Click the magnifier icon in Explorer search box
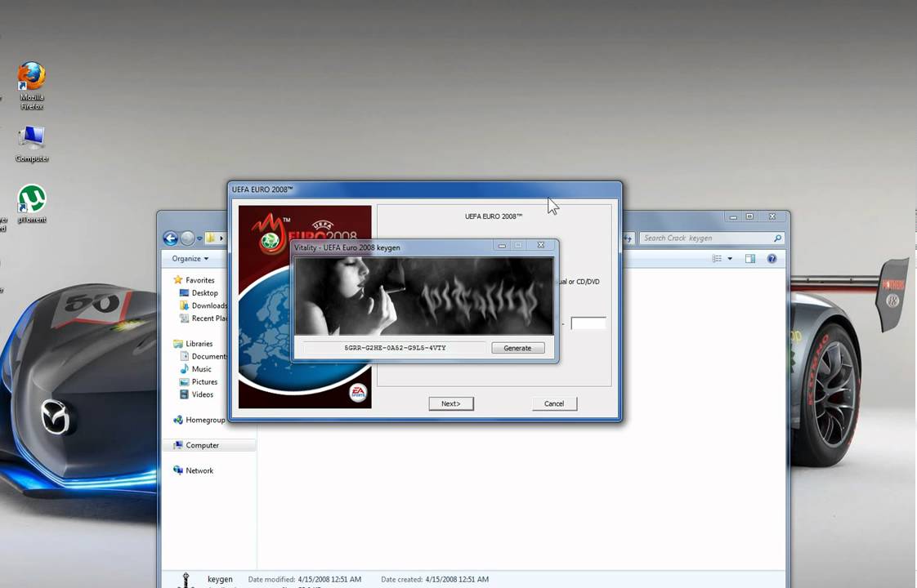The width and height of the screenshot is (917, 588). click(777, 238)
